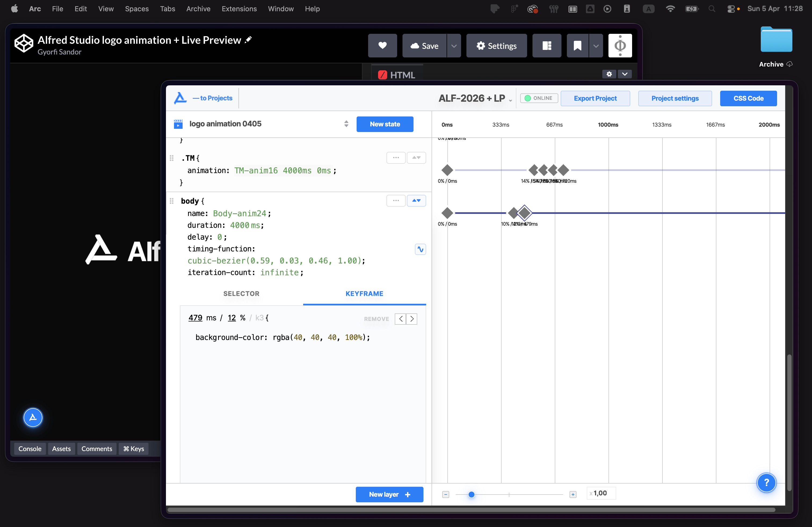Click the Apple menu icon
The height and width of the screenshot is (527, 812).
14,9
